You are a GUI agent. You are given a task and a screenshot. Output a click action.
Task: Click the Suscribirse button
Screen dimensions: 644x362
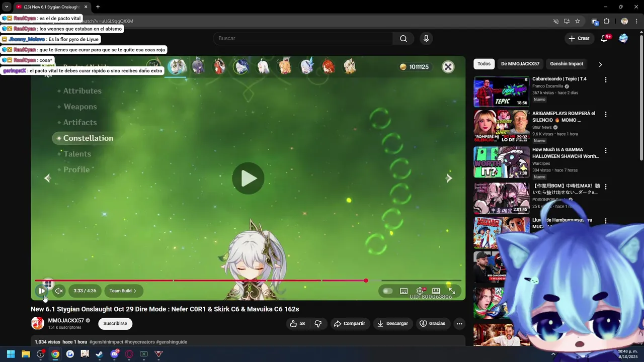tap(115, 324)
